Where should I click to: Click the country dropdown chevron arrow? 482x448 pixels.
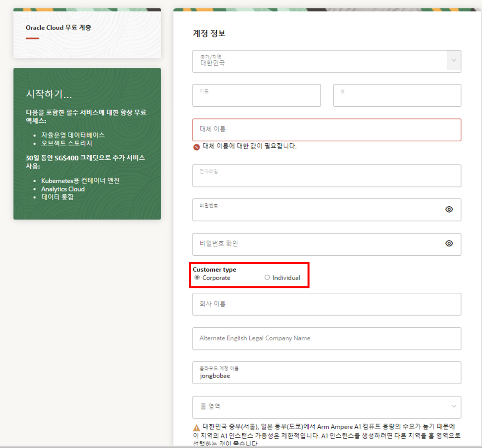tap(454, 61)
